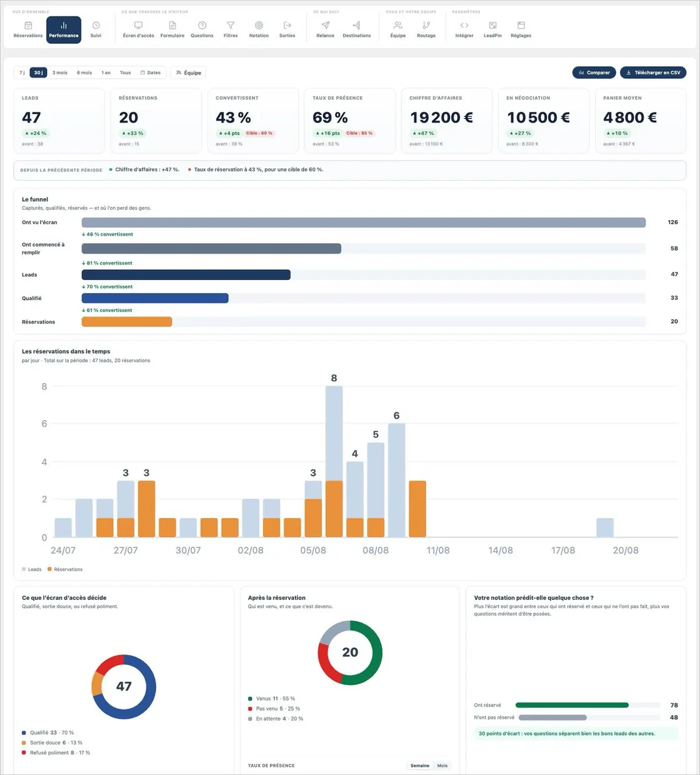Open the Formulaire section
Screen dimensions: 700x775
point(172,29)
